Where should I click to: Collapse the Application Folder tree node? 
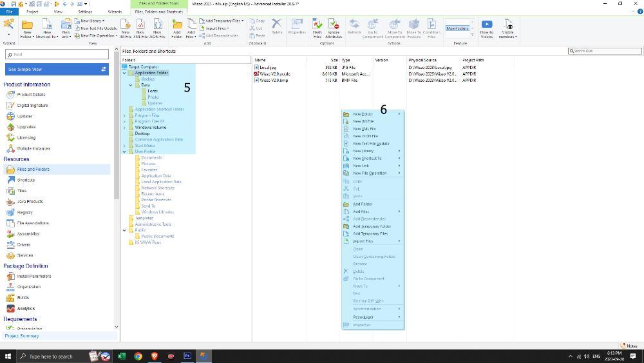coord(124,73)
